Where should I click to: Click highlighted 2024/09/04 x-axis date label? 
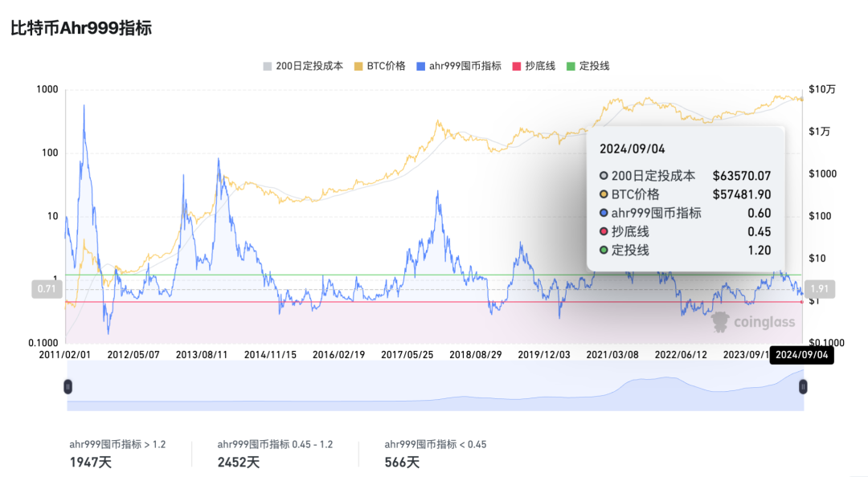tap(801, 355)
